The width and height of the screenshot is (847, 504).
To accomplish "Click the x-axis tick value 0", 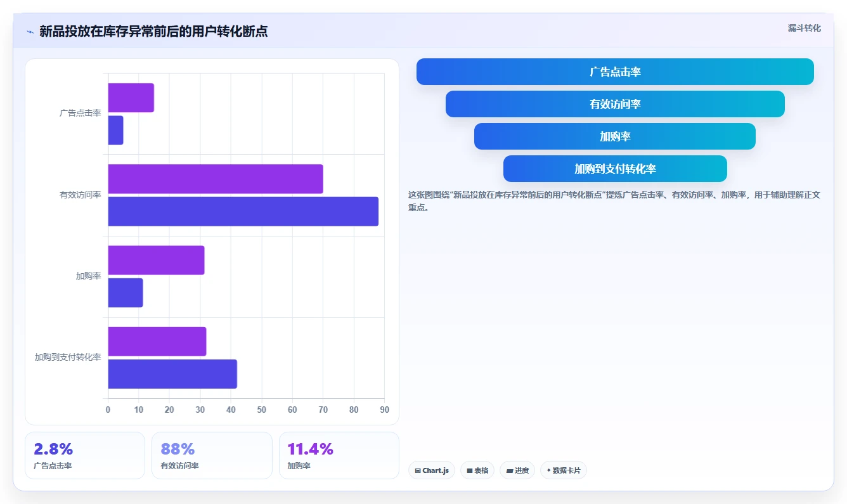I will click(108, 410).
